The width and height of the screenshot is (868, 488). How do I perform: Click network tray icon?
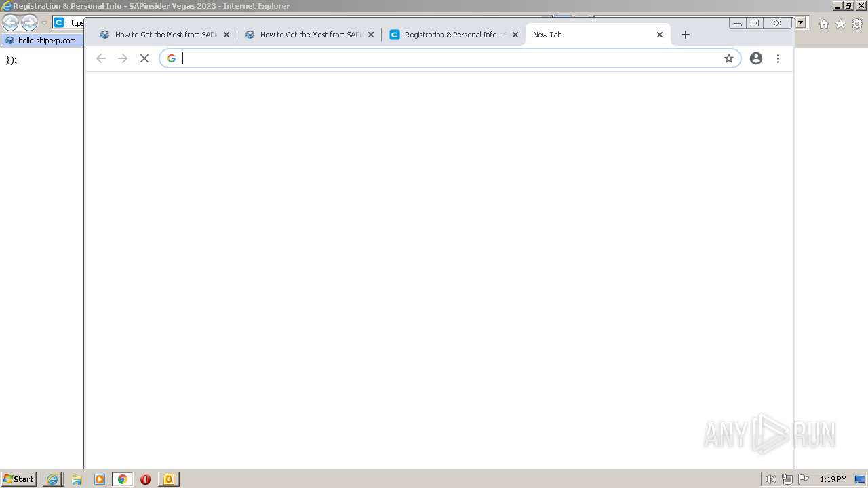coord(787,479)
